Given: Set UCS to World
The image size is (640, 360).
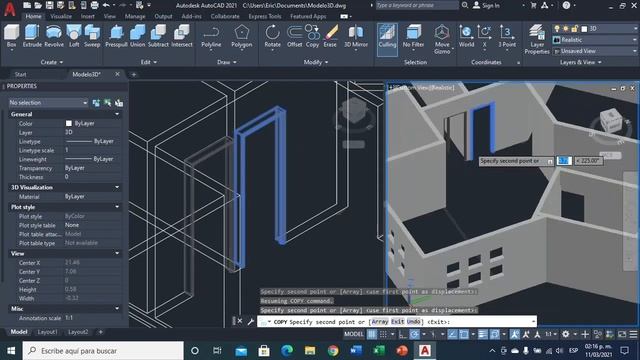Looking at the screenshot, I should point(466,36).
